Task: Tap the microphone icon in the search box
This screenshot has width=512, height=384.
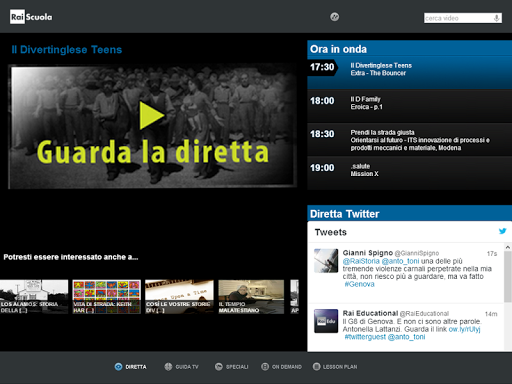Action: pos(496,18)
